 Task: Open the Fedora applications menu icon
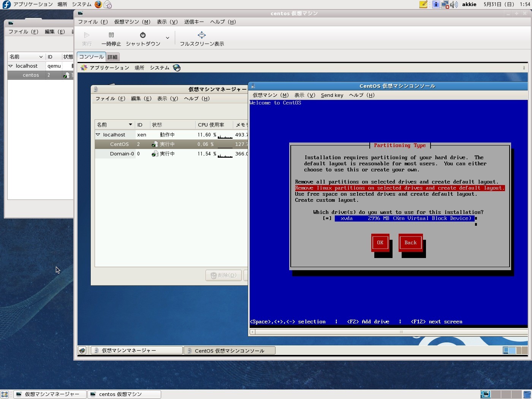tap(6, 5)
